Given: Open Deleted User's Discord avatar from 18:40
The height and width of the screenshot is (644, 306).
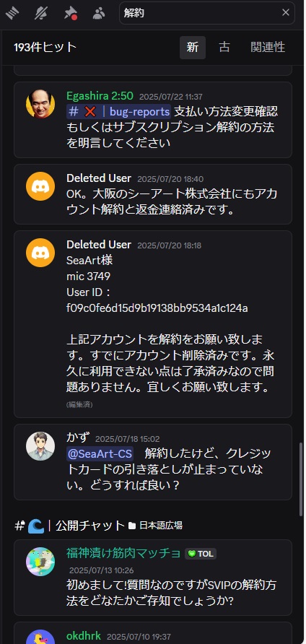Looking at the screenshot, I should click(x=40, y=186).
